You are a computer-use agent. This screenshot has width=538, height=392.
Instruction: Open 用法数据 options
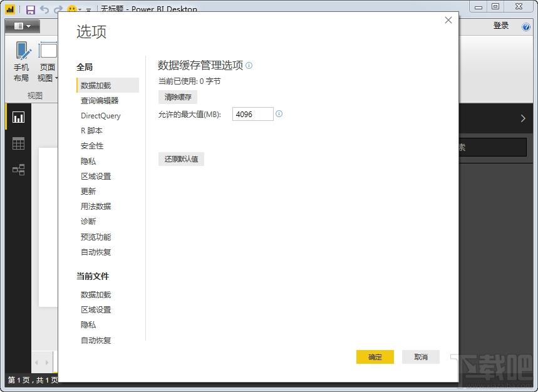pos(96,206)
